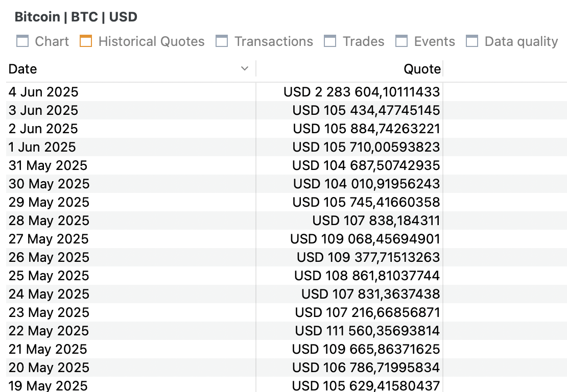The width and height of the screenshot is (567, 392).
Task: Select the 28 May 2025 row
Action: 287,220
